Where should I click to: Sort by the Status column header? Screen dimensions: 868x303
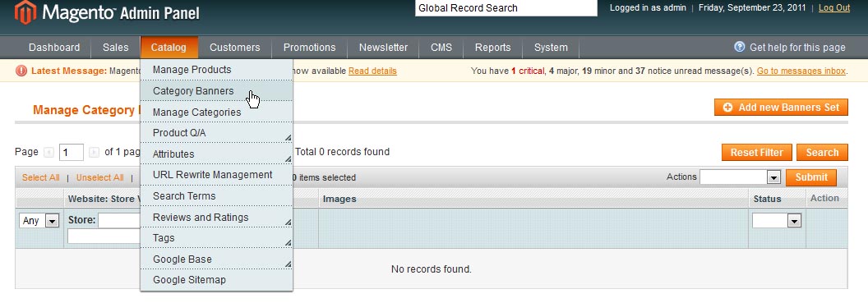767,199
